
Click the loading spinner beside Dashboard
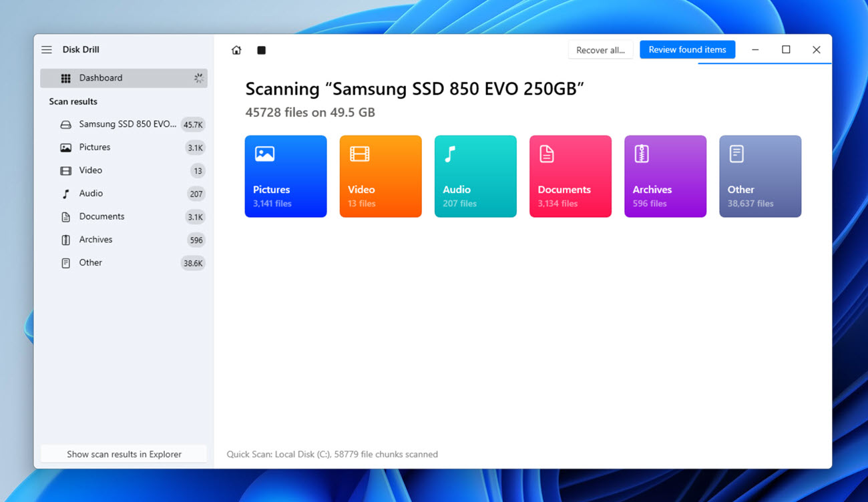click(x=198, y=78)
